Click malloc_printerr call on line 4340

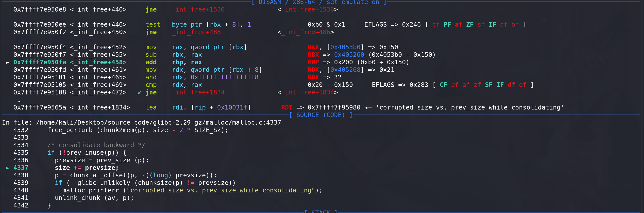coord(192,190)
